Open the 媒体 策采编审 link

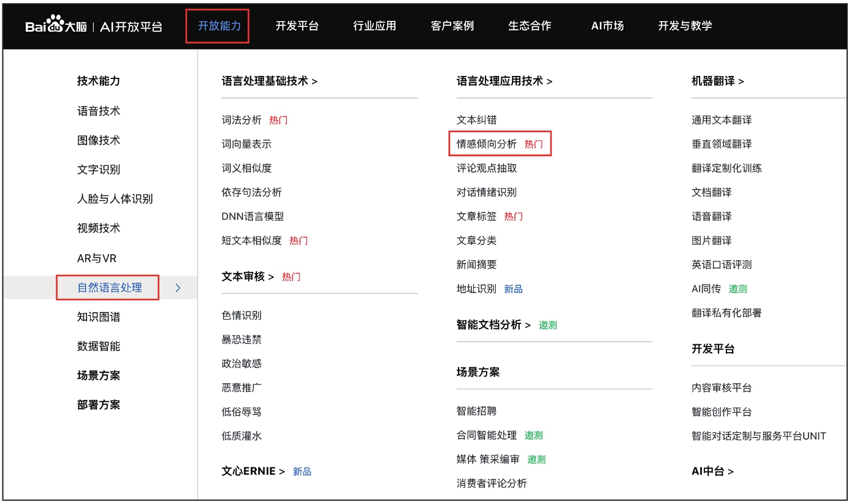pyautogui.click(x=488, y=459)
